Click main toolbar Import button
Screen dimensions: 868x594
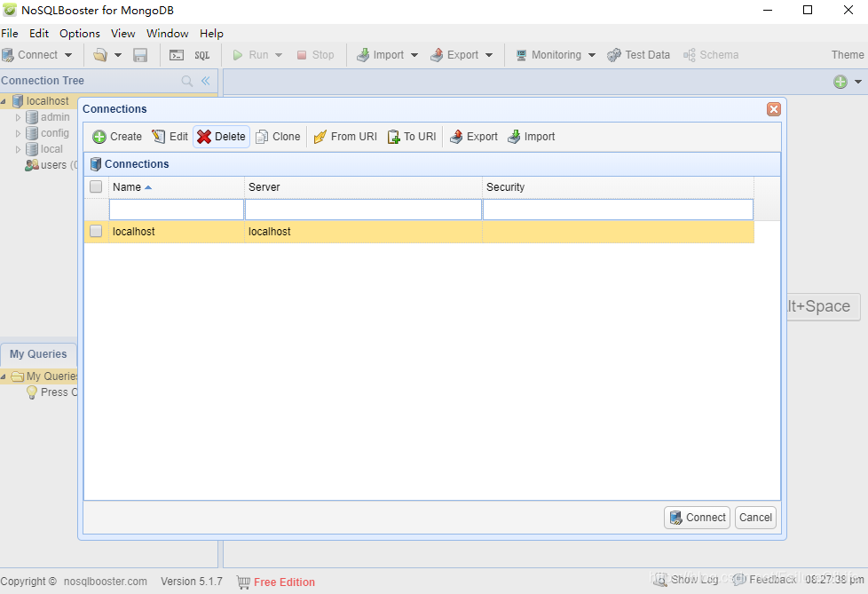tap(380, 55)
